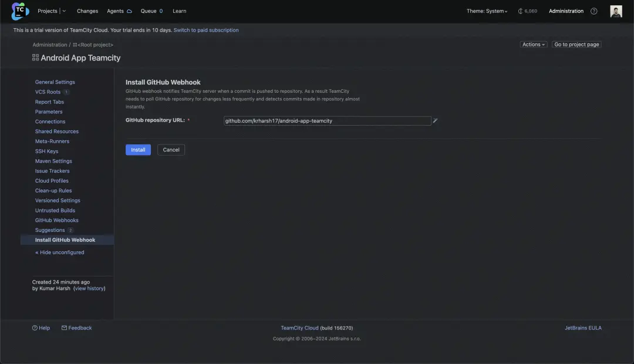Screen dimensions: 634x364
Task: Open the build Queue
Action: click(149, 11)
